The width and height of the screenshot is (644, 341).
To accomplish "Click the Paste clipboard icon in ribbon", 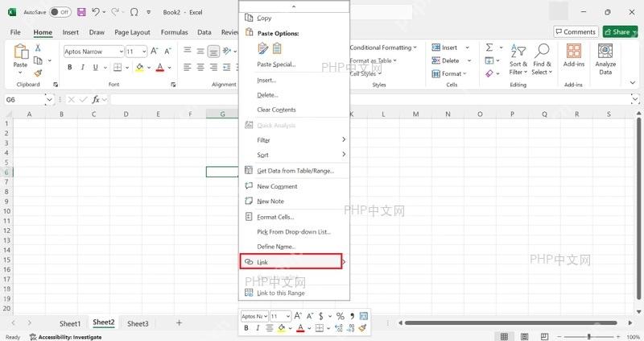I will [21, 52].
